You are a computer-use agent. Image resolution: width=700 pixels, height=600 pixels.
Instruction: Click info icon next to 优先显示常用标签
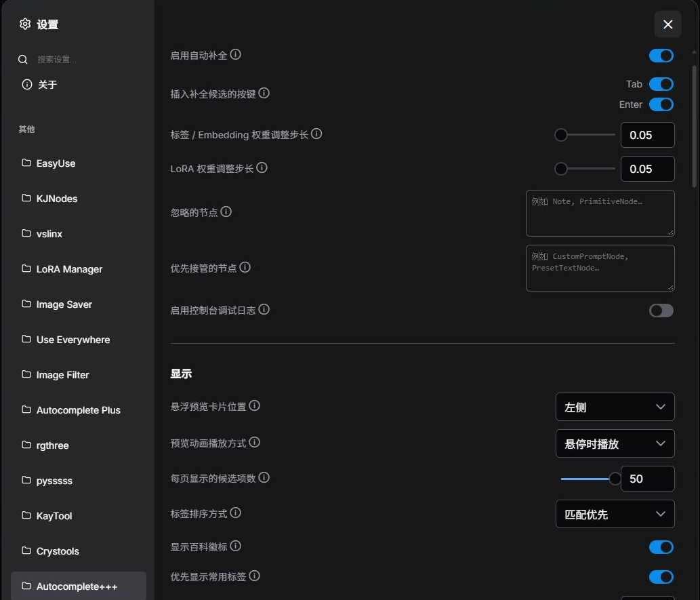pyautogui.click(x=255, y=576)
